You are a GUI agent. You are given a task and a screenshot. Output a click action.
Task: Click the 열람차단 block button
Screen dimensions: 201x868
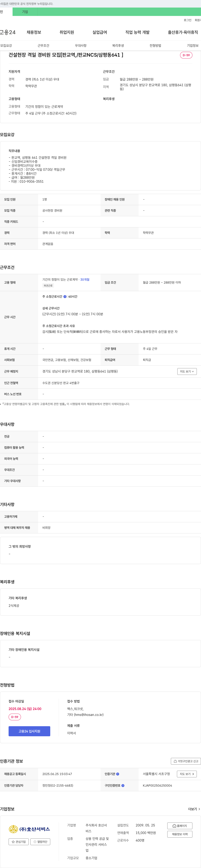(x=40, y=842)
